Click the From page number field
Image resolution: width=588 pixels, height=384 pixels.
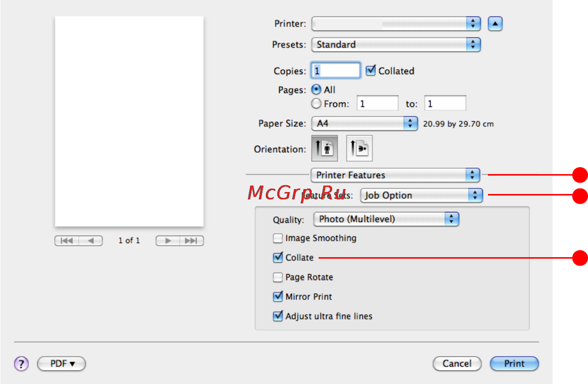[377, 103]
